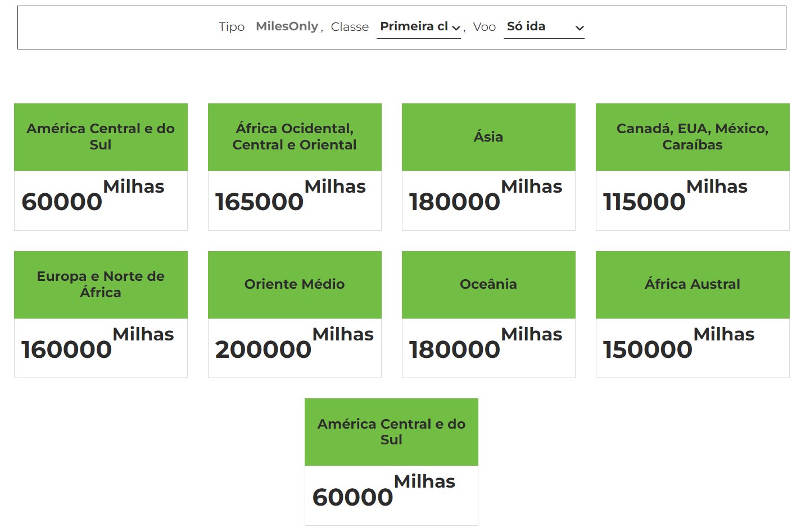
Task: Select the Oceânia region header
Action: tap(488, 284)
